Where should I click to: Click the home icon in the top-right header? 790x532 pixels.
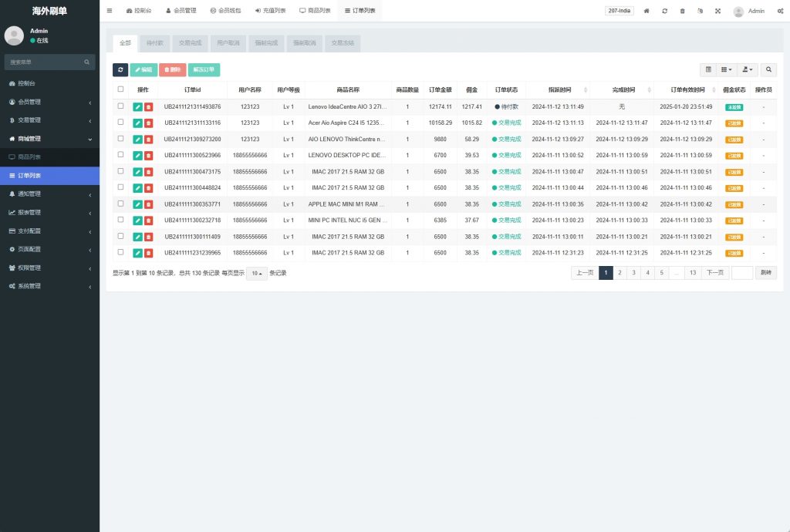pyautogui.click(x=647, y=11)
